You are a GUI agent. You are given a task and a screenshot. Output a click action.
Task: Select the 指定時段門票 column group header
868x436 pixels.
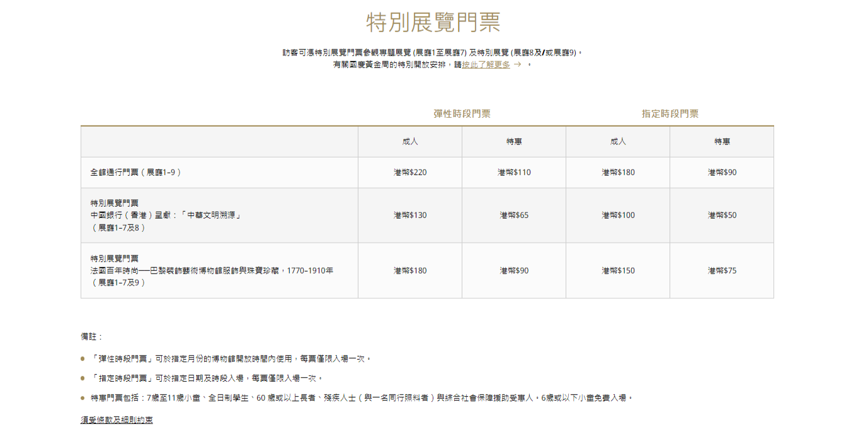[670, 113]
